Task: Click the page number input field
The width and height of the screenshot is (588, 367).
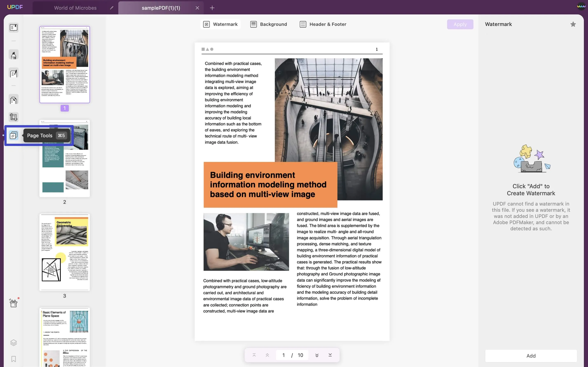Action: pos(283,355)
